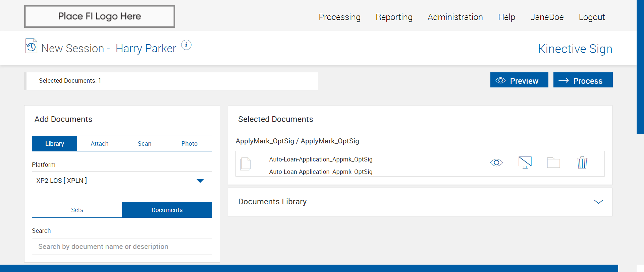The width and height of the screenshot is (644, 272).
Task: Click the document search input field
Action: pyautogui.click(x=122, y=247)
